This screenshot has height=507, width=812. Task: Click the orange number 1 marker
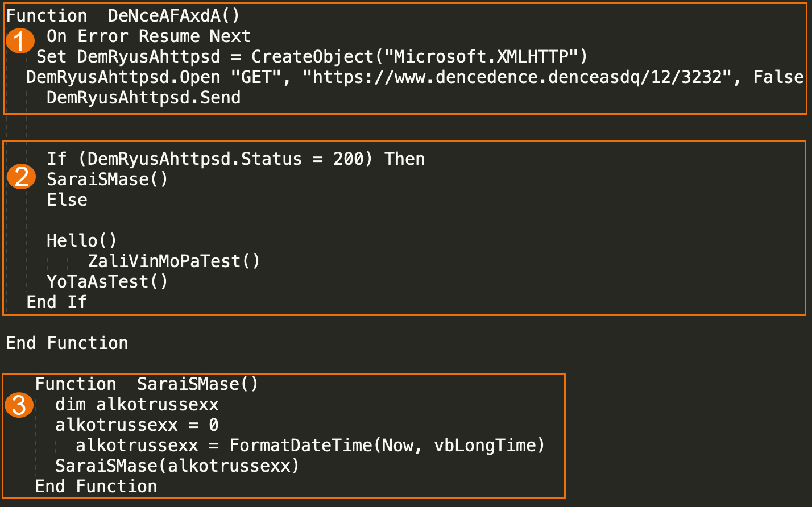point(20,41)
